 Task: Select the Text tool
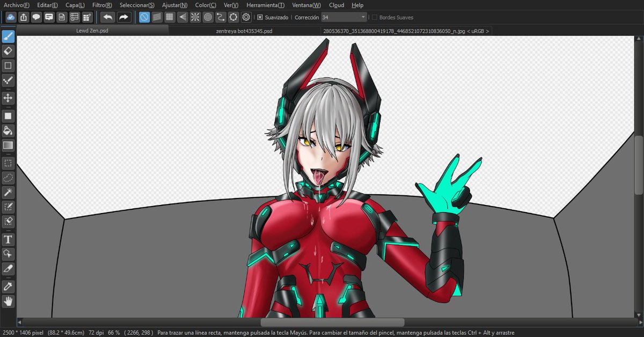pos(8,239)
